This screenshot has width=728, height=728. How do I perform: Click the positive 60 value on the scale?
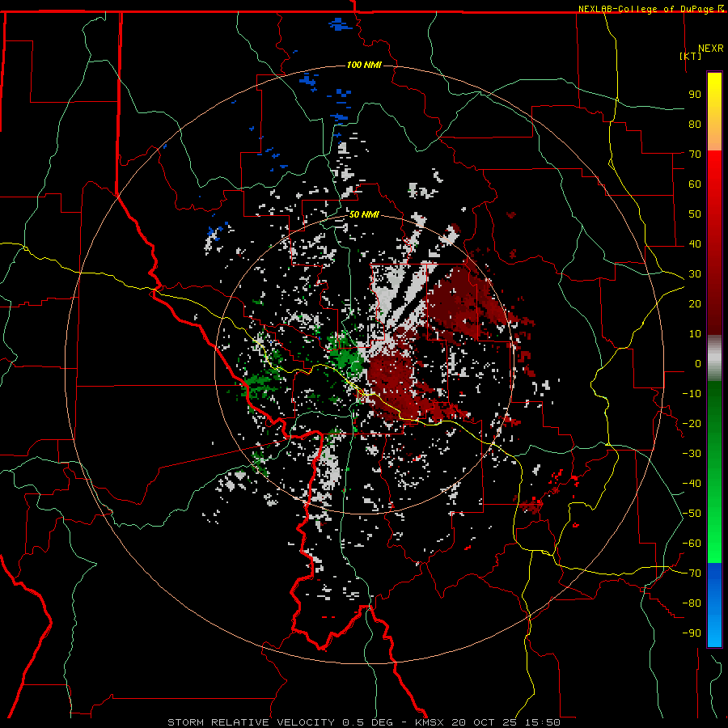(x=695, y=184)
